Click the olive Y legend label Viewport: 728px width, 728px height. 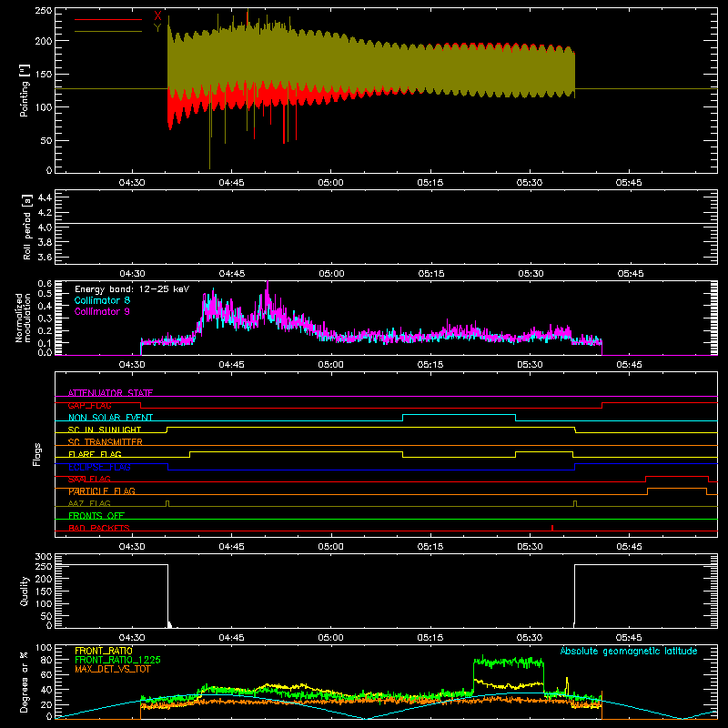[x=157, y=28]
